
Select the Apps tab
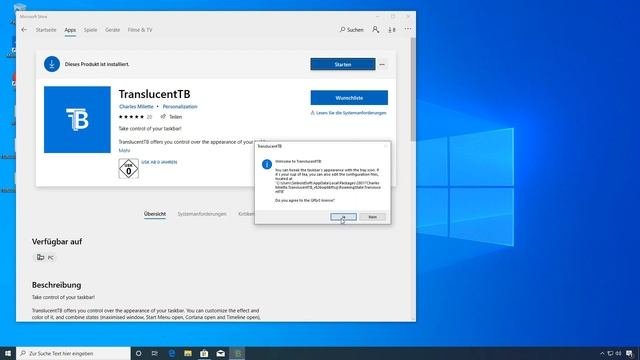pyautogui.click(x=70, y=30)
